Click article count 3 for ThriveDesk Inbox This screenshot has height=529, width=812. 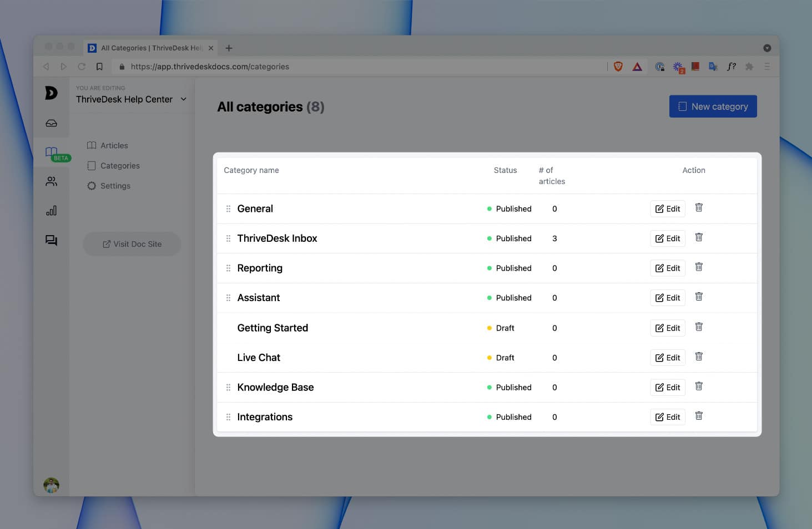point(554,238)
